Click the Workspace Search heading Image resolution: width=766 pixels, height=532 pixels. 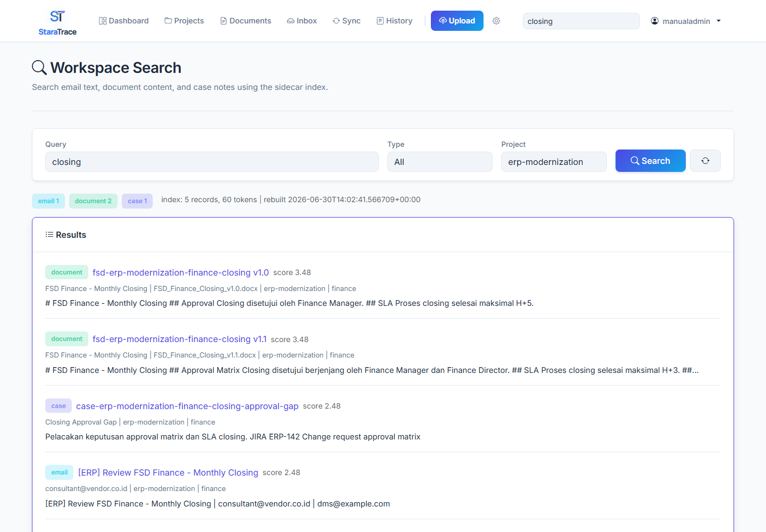(116, 68)
